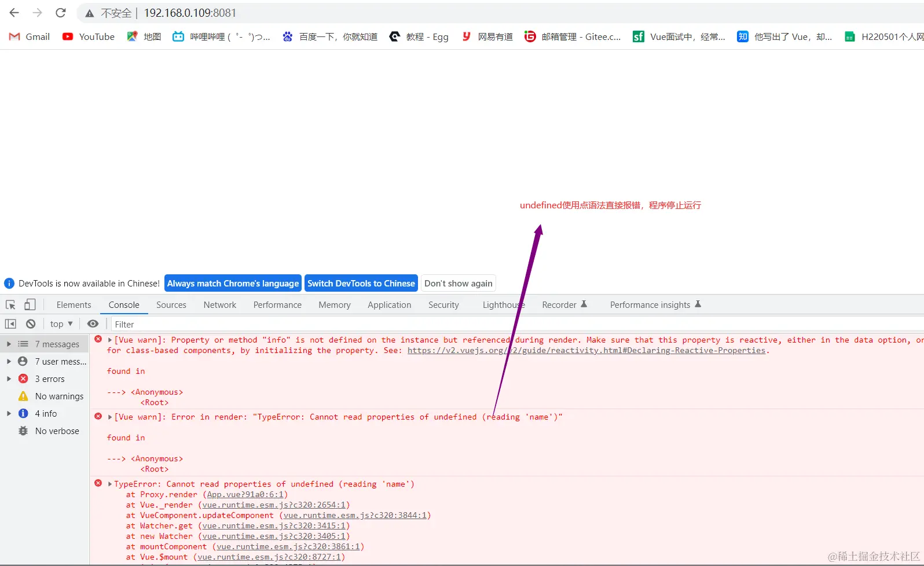Open vue.runtime.esm.js?c320:3844:1 link
Viewport: 924px width, 566px height.
point(355,516)
